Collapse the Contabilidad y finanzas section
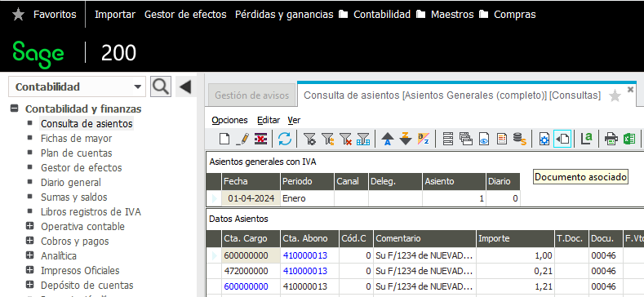This screenshot has height=297, width=644. (15, 109)
